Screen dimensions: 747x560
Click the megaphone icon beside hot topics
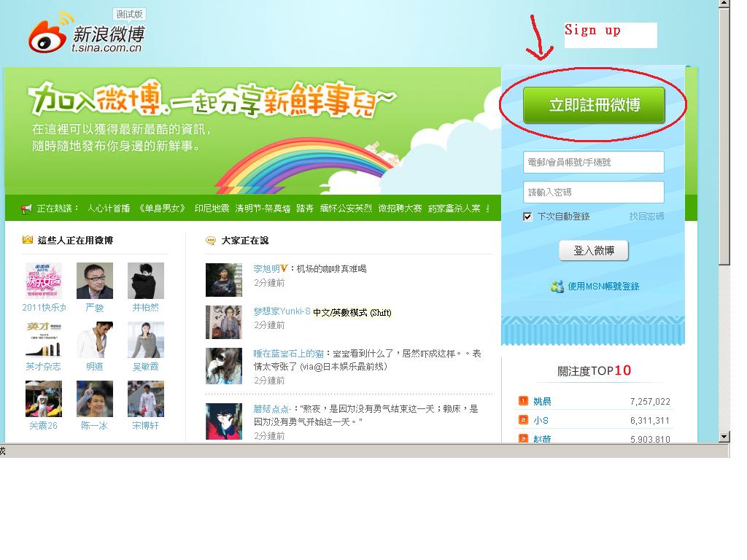(26, 209)
